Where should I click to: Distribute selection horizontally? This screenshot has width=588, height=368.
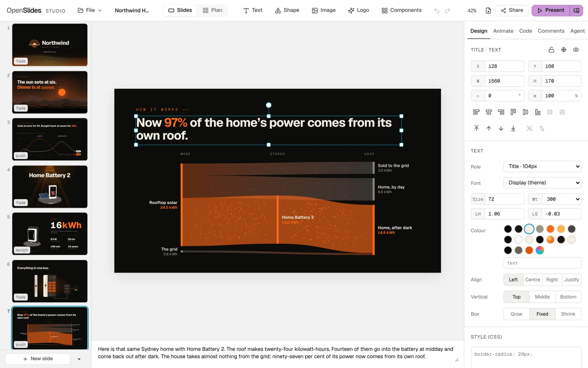(x=550, y=112)
